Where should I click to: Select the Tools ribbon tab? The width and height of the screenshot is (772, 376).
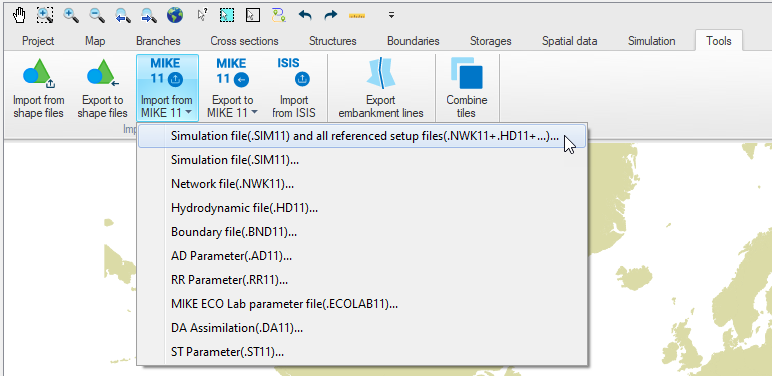tap(718, 41)
